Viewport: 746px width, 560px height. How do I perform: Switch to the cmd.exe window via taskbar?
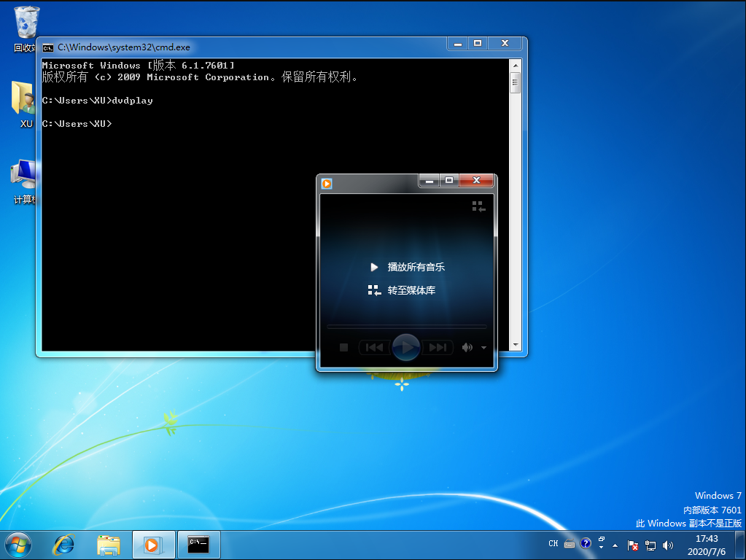click(x=199, y=545)
